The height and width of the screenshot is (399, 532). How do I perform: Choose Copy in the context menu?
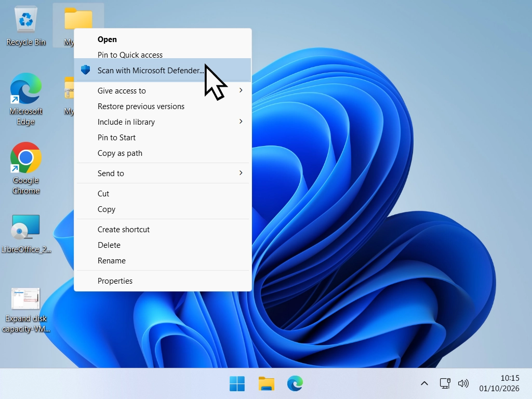[163, 209]
